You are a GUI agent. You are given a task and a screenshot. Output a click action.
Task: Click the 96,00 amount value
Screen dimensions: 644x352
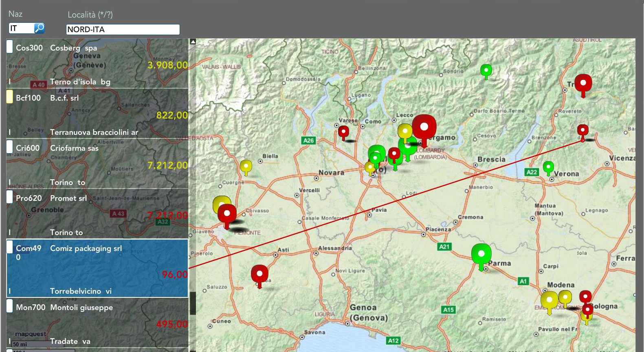click(175, 275)
